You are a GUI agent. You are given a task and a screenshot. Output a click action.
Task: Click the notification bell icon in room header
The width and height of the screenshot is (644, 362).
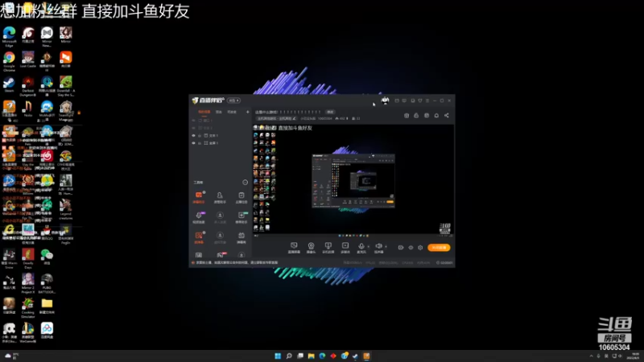pyautogui.click(x=436, y=115)
